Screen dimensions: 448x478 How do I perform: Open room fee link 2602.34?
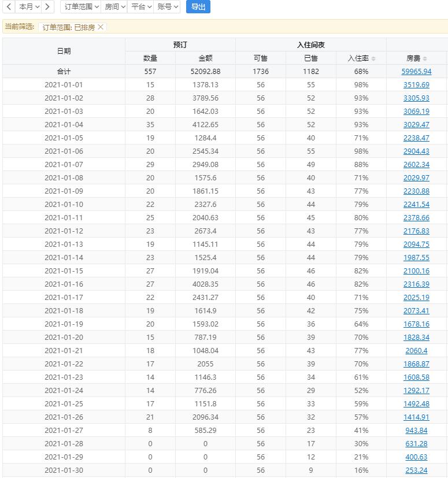tap(416, 165)
